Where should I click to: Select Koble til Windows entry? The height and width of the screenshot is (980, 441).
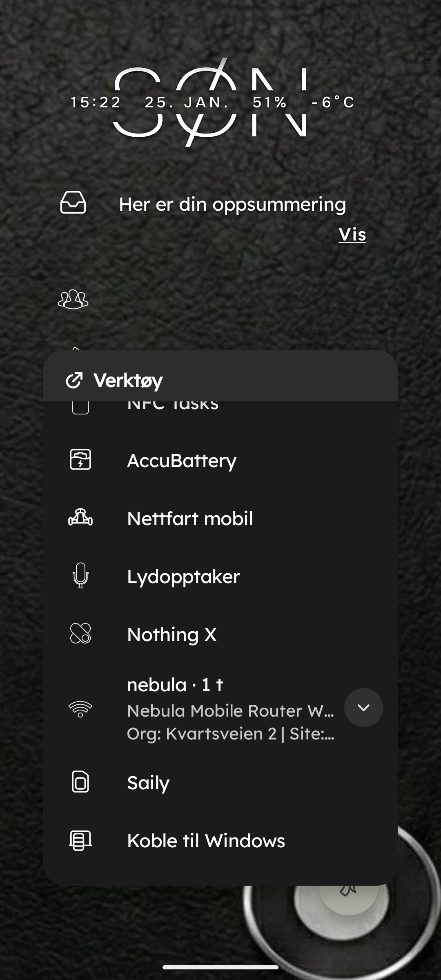pos(220,840)
